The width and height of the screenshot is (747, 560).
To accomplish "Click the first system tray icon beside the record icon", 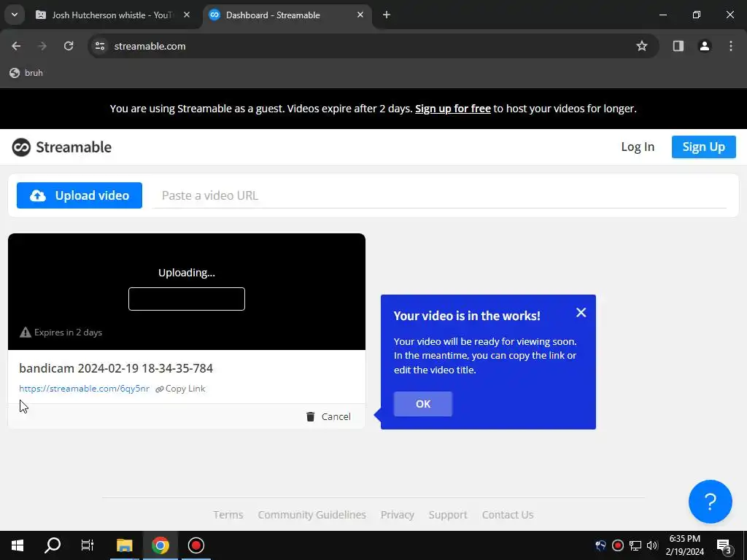I will 601,545.
